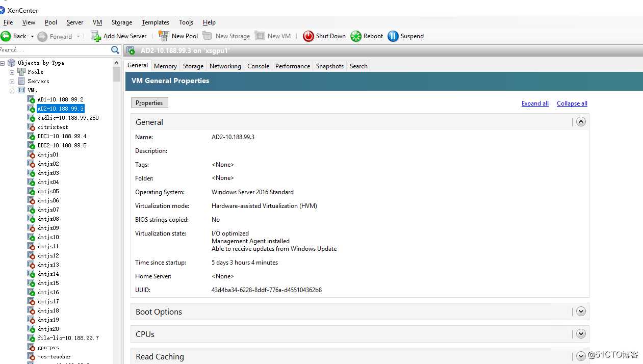Image resolution: width=643 pixels, height=364 pixels.
Task: Open the File menu
Action: (8, 22)
